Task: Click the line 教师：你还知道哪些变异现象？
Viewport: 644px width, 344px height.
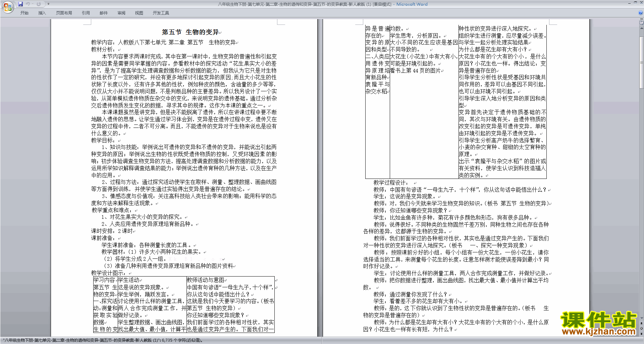Action: (411, 211)
